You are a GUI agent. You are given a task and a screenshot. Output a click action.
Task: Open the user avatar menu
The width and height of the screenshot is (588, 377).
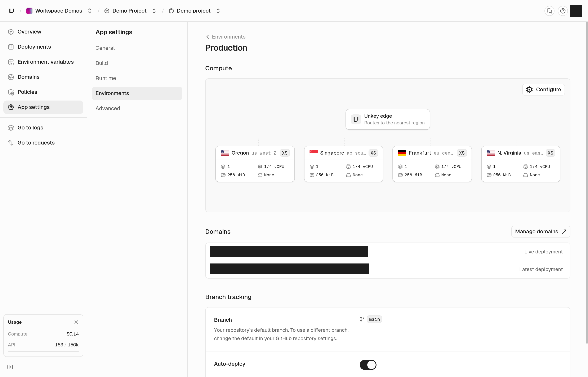click(576, 11)
